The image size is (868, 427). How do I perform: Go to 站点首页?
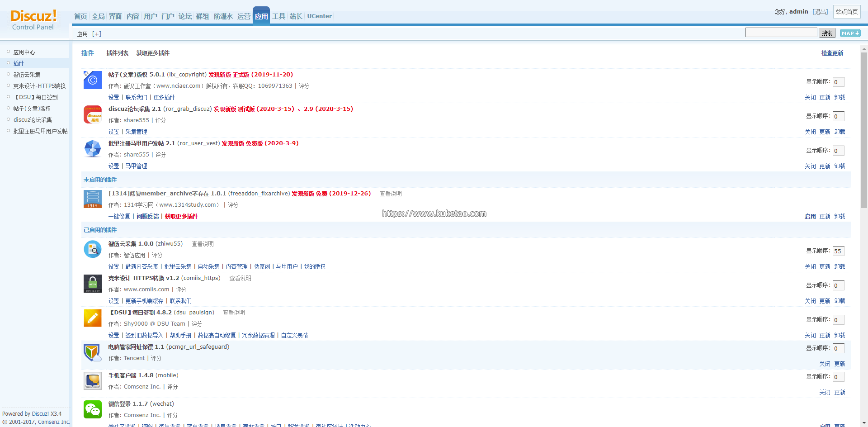click(x=847, y=12)
